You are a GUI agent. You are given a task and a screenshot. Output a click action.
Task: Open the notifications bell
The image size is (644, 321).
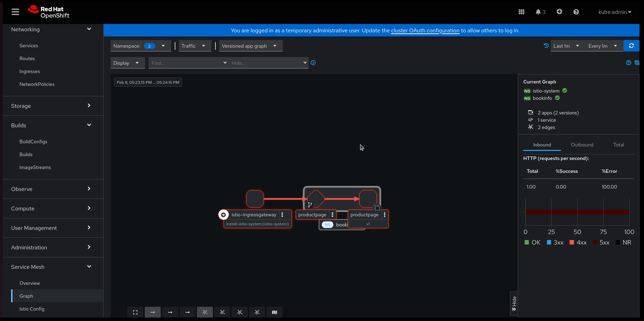(538, 12)
